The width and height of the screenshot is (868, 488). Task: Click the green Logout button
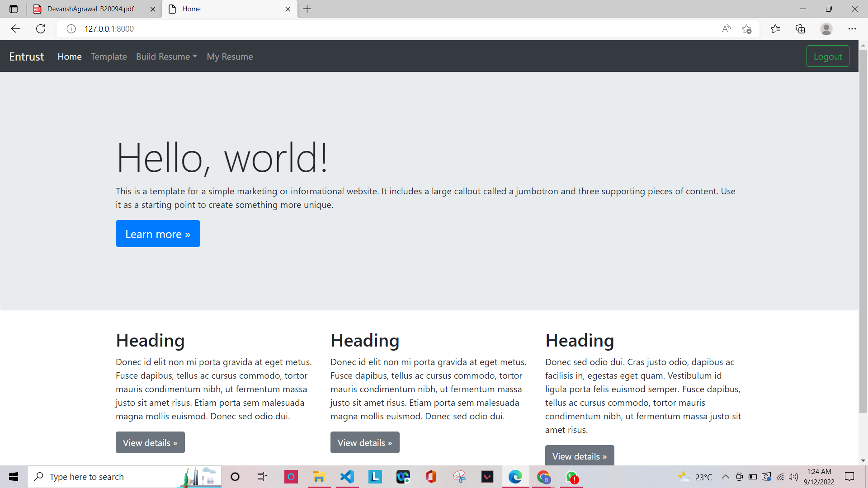point(828,56)
